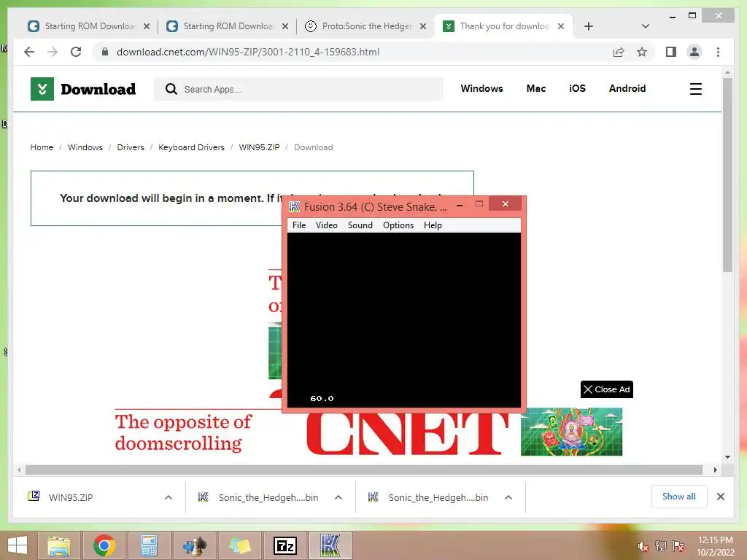Open Chrome three-dot menu
This screenshot has width=747, height=560.
click(718, 52)
